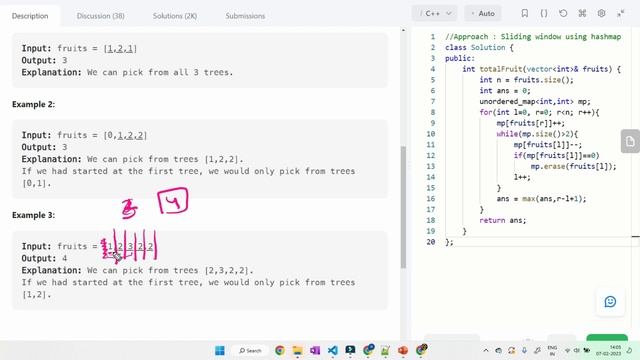Click code line 'int n = fruits.size();'
The width and height of the screenshot is (640, 360).
[x=527, y=80]
